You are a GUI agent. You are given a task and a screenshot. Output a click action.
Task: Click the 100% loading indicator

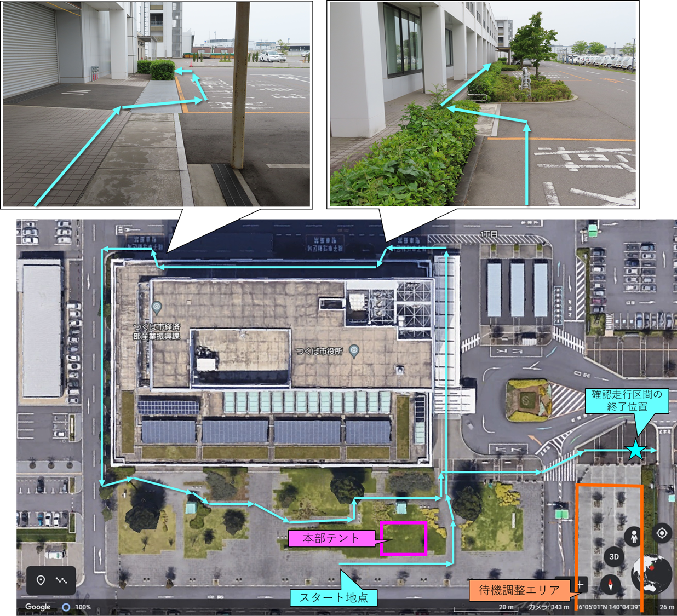coord(76,607)
